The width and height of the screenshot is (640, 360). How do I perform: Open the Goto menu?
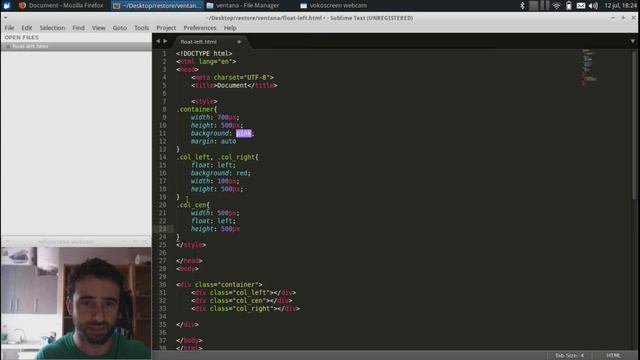[120, 28]
